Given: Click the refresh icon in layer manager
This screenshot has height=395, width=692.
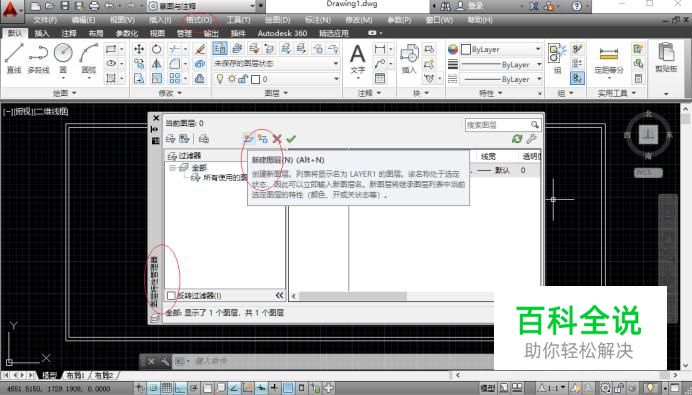Looking at the screenshot, I should coord(517,139).
